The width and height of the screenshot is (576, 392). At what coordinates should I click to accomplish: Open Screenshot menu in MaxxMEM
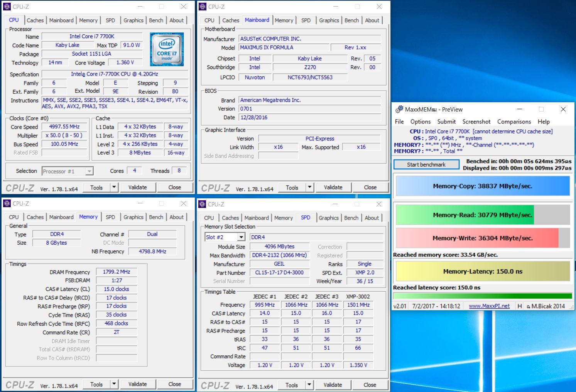476,122
